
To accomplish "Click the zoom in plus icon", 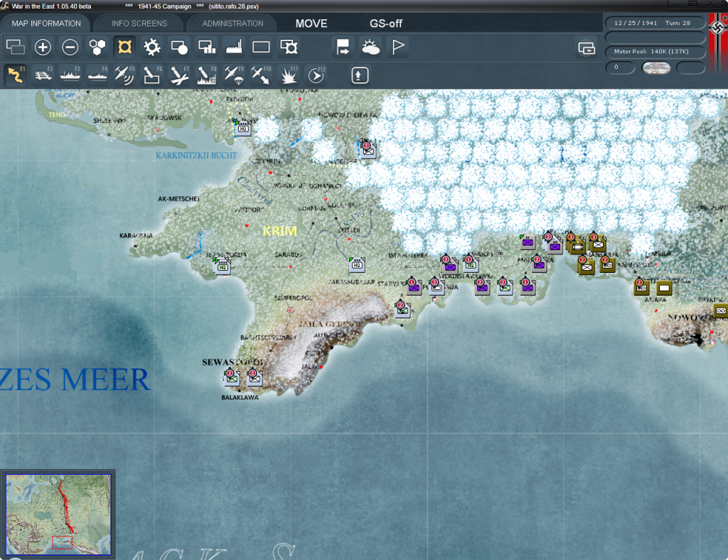I will pos(43,47).
